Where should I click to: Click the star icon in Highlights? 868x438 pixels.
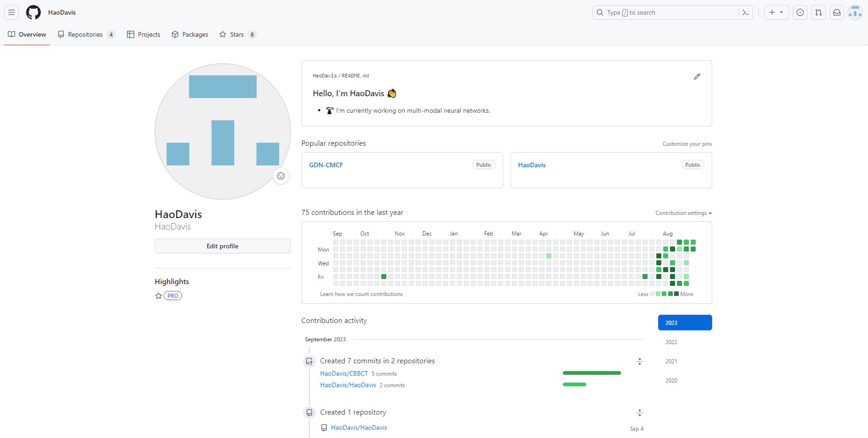tap(159, 296)
